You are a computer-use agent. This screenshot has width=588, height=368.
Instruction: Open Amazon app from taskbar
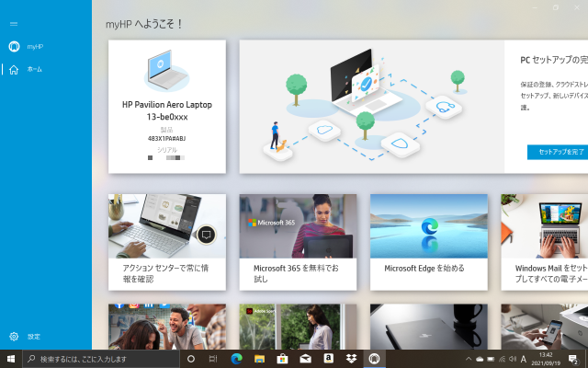[329, 359]
